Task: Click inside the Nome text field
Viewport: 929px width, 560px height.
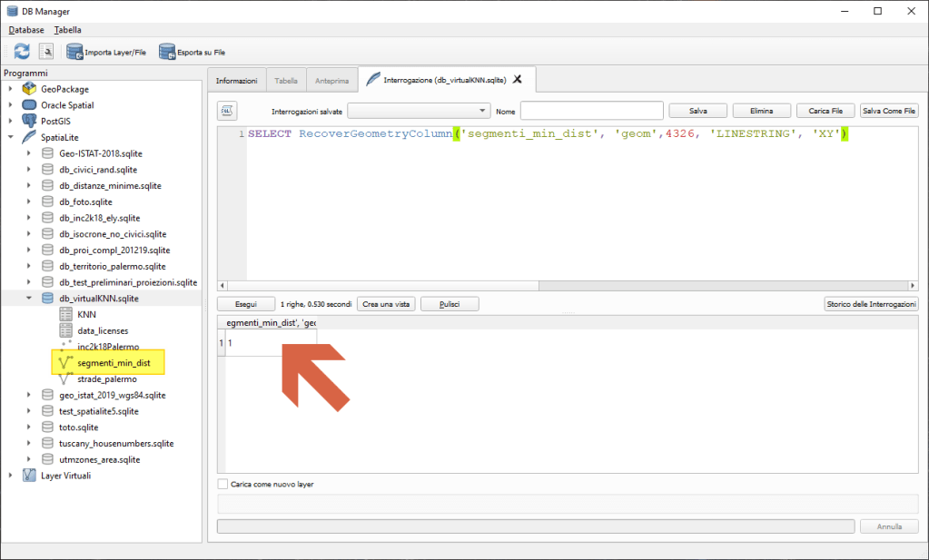Action: tap(591, 111)
